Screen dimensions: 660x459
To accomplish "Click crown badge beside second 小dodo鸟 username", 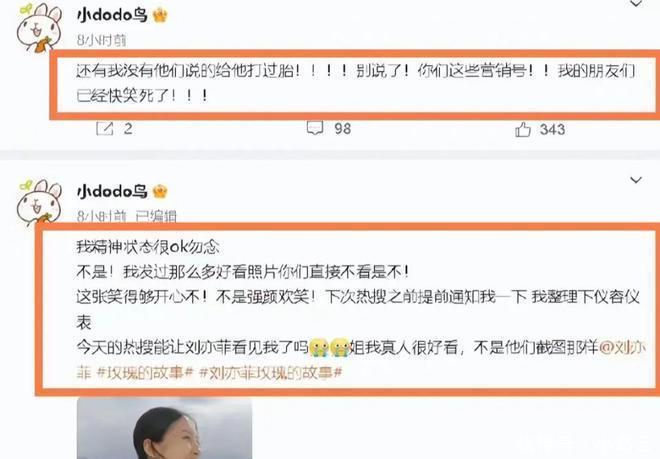I will coord(160,192).
